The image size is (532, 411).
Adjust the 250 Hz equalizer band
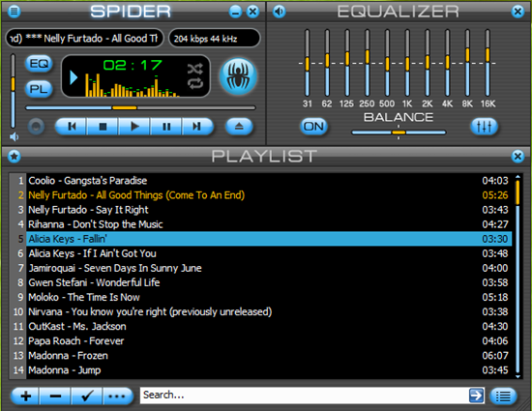point(368,63)
